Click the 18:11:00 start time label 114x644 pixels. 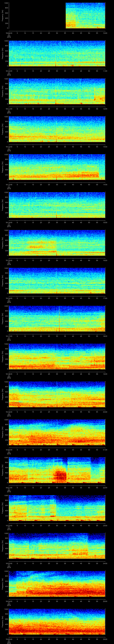pyautogui.click(x=9, y=109)
